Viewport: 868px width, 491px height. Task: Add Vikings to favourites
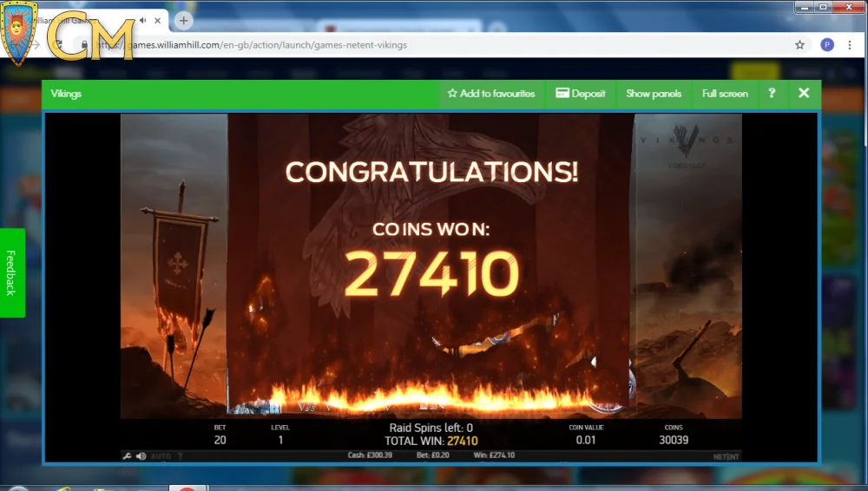pyautogui.click(x=491, y=94)
